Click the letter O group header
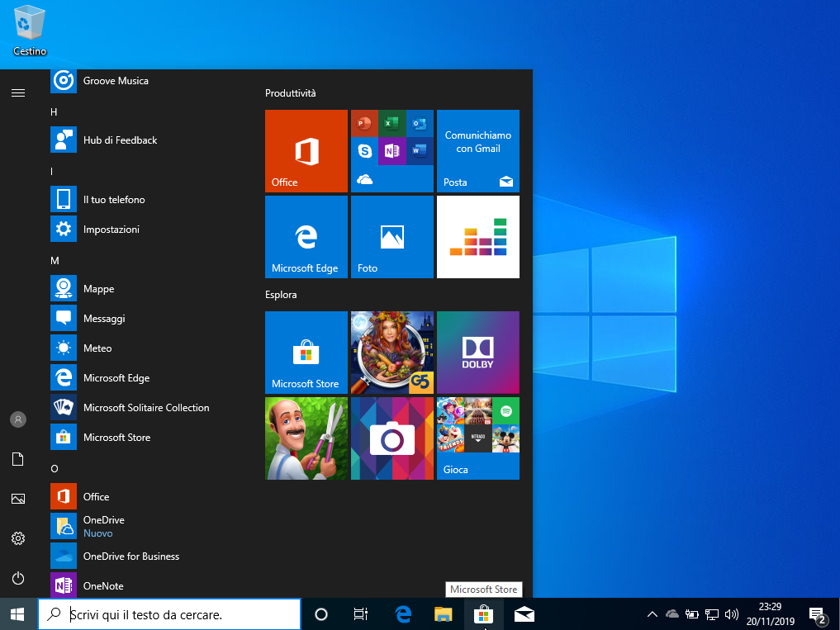Screen dimensions: 840x630 tap(55, 469)
